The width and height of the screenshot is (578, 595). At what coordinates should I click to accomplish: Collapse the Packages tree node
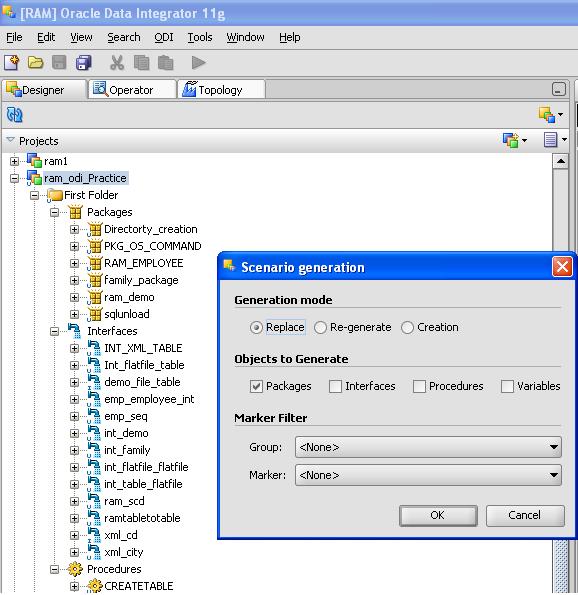(x=55, y=212)
